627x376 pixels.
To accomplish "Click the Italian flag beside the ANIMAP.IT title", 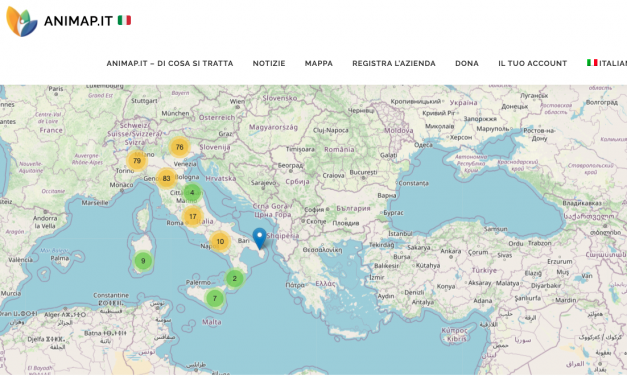I will [124, 20].
